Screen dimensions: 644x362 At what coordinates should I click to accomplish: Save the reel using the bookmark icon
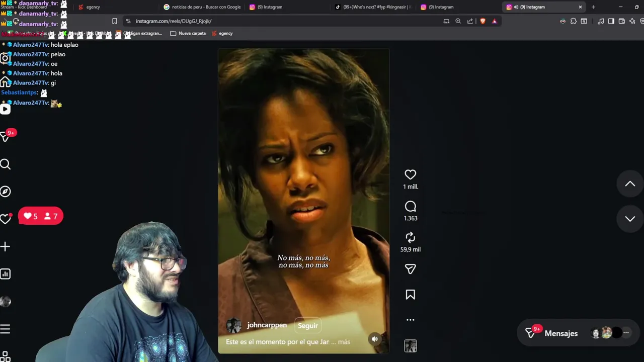(x=410, y=295)
